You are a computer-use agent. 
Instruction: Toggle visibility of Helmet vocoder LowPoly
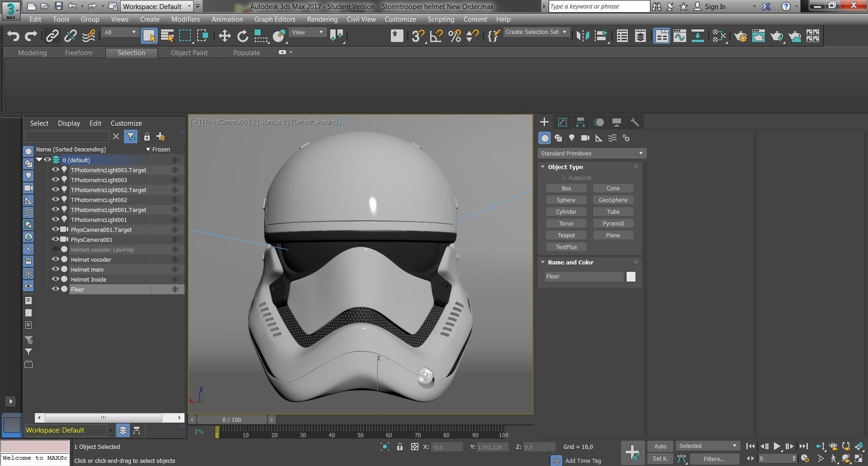[55, 249]
